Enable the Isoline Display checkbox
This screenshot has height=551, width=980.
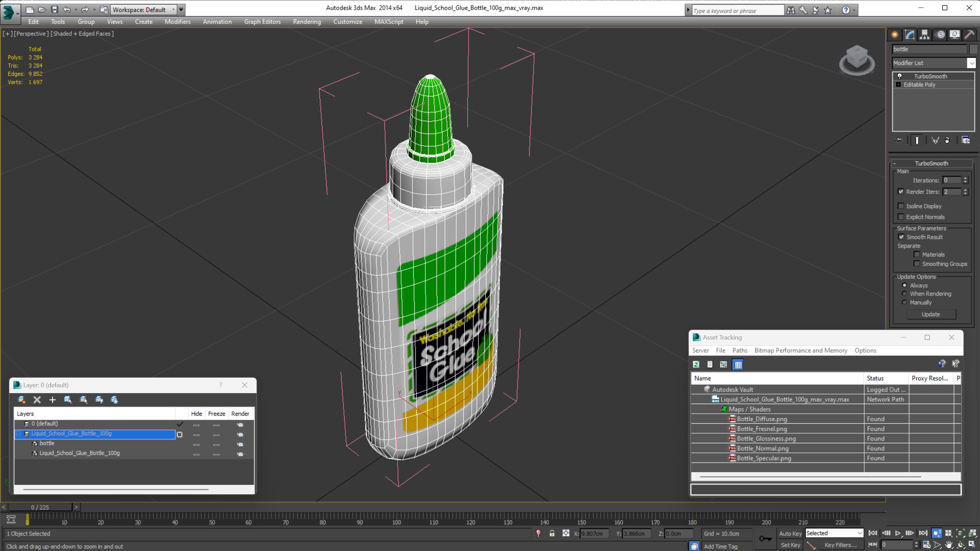click(x=901, y=206)
